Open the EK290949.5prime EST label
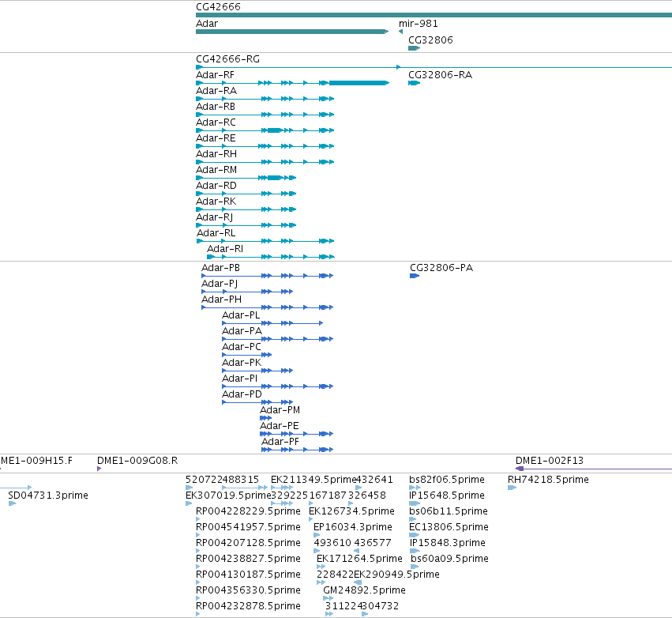The width and height of the screenshot is (672, 618). pos(396,575)
